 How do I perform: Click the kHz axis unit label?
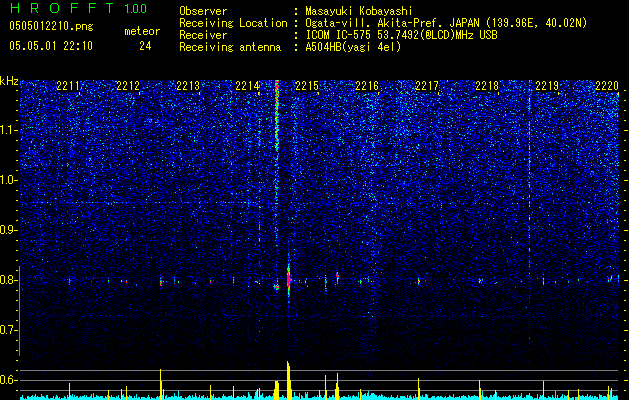9,81
